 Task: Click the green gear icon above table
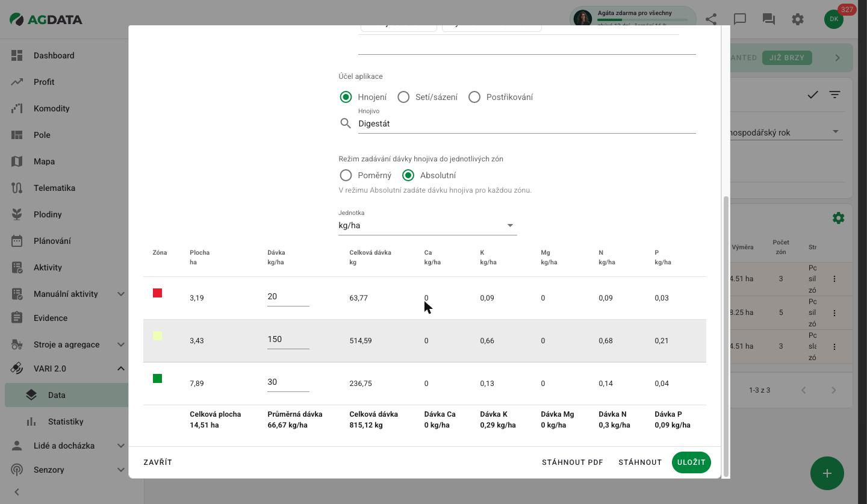tap(838, 218)
